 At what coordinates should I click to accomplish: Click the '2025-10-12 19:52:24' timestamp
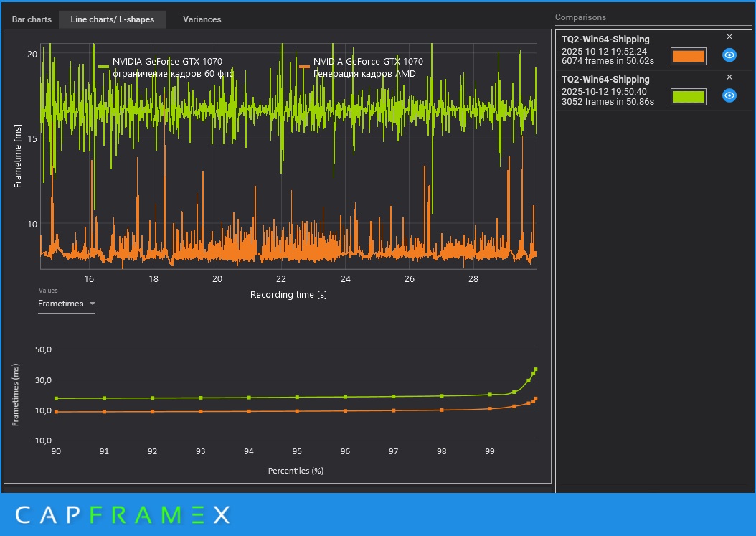[604, 51]
